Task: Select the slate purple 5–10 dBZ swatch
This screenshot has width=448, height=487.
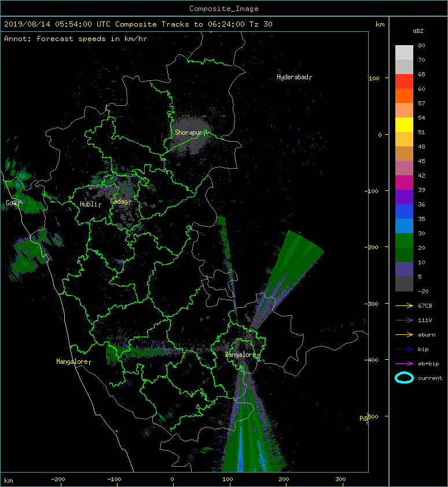Action: pos(404,270)
